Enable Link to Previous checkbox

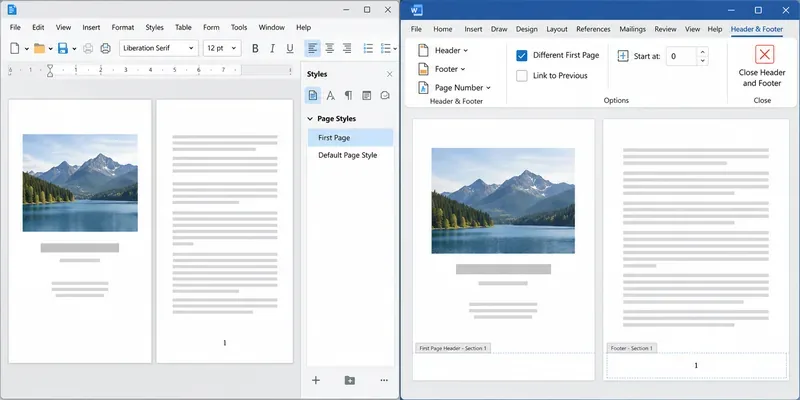[x=521, y=76]
